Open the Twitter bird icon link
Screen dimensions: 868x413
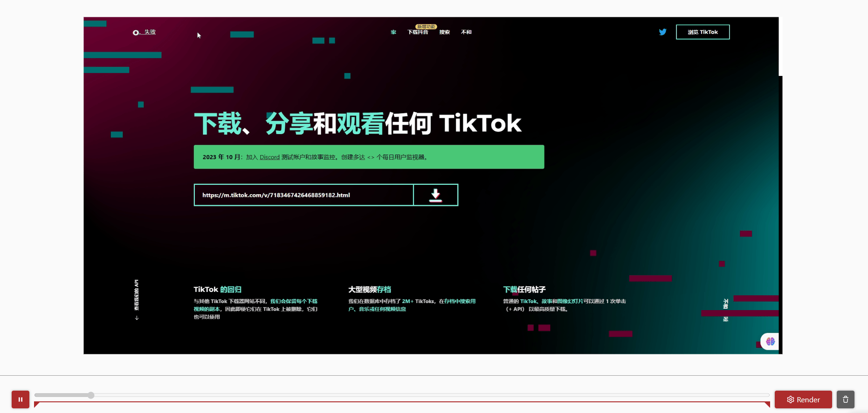tap(662, 32)
